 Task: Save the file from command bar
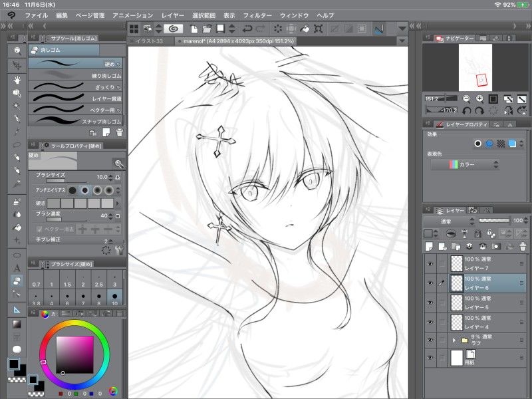(x=221, y=29)
